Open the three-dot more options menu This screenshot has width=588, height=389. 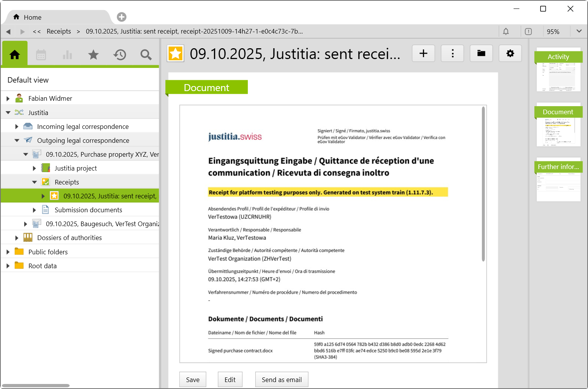pyautogui.click(x=452, y=53)
